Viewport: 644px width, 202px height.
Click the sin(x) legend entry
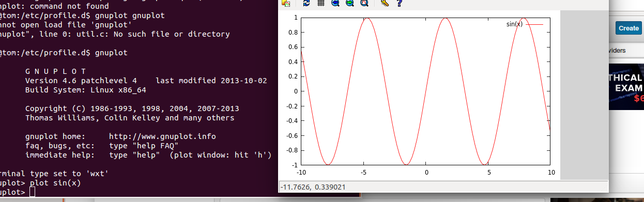(x=514, y=24)
